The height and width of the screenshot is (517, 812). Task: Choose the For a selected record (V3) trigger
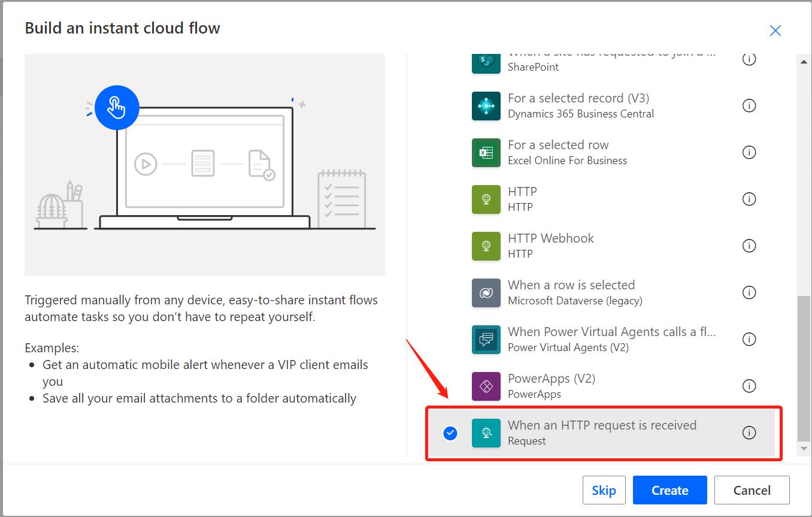point(578,98)
